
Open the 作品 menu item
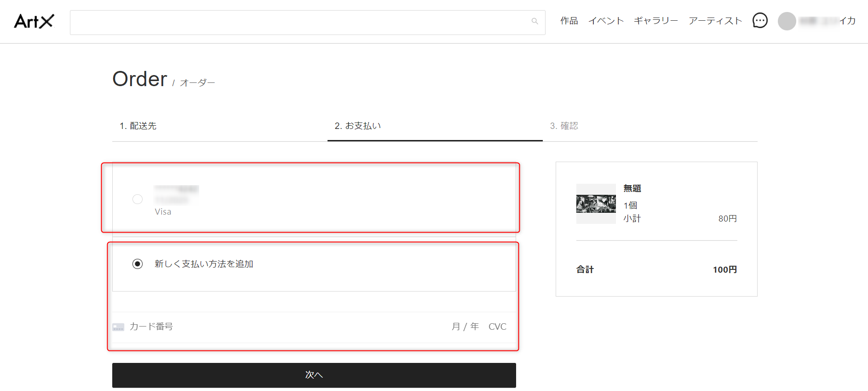pyautogui.click(x=569, y=21)
